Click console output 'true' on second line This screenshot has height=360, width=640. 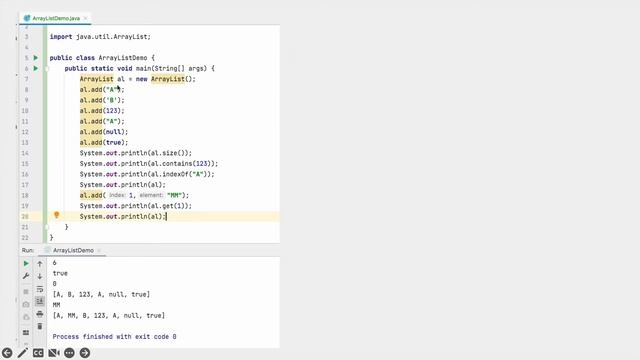[x=60, y=273]
